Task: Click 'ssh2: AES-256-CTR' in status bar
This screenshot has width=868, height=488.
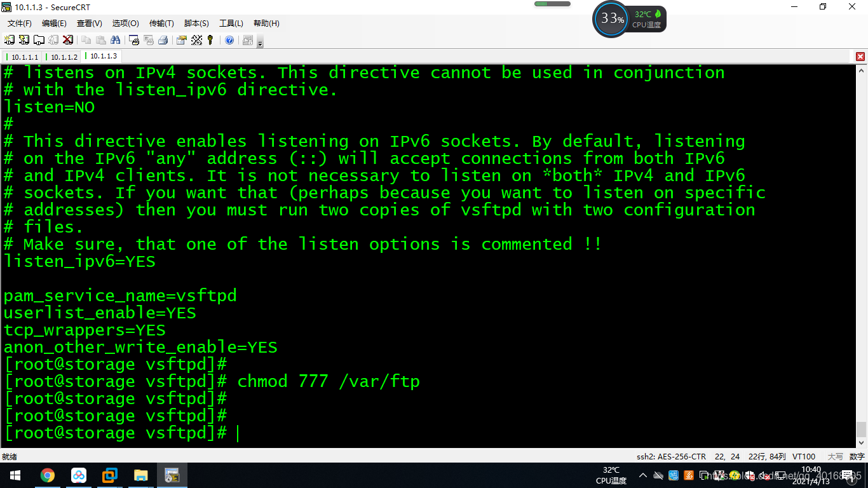Action: point(671,457)
